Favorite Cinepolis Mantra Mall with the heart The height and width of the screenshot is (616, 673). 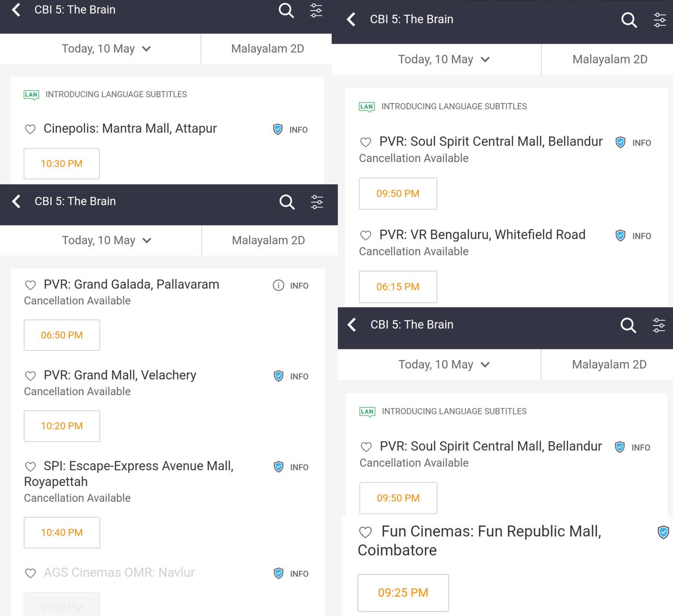pos(30,129)
